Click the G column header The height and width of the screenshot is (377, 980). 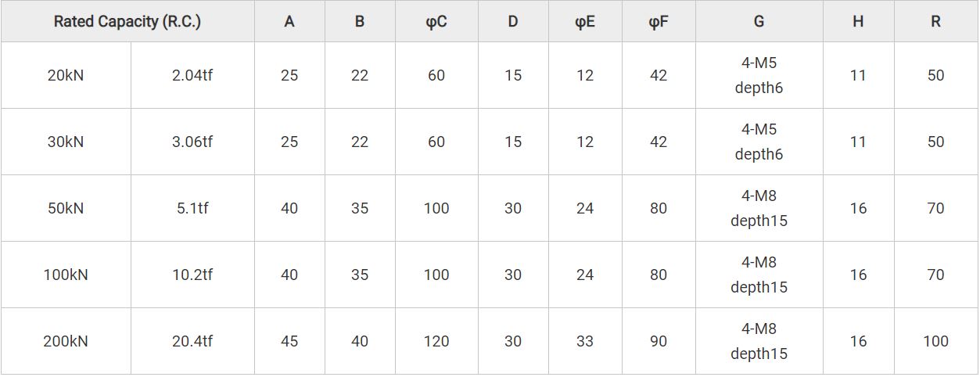(x=759, y=22)
